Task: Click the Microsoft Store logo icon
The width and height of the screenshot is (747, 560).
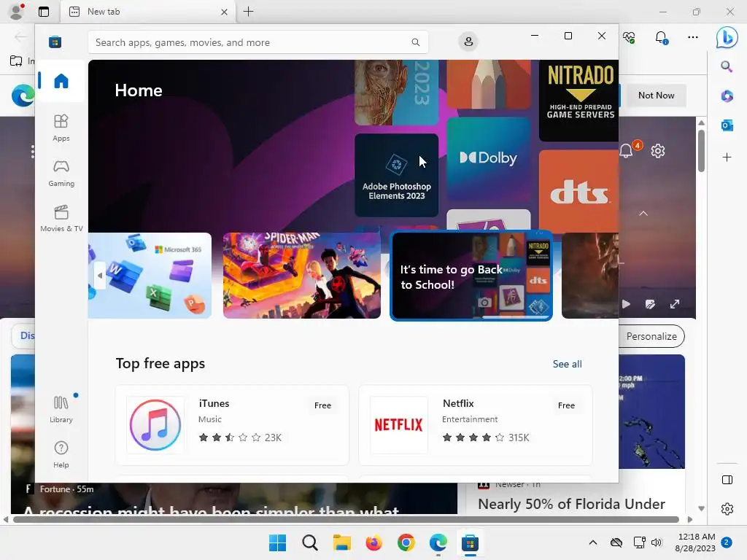Action: coord(55,42)
